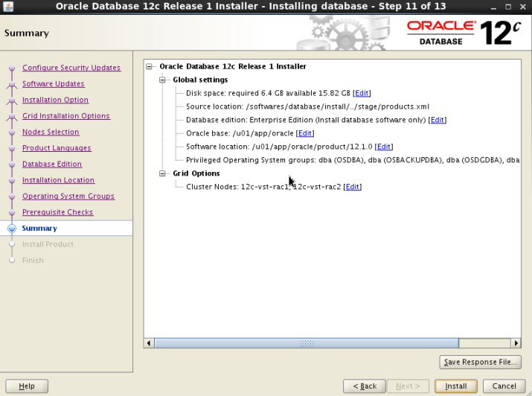Go back with the Back button
Viewport: 532px width, 396px height.
point(365,386)
